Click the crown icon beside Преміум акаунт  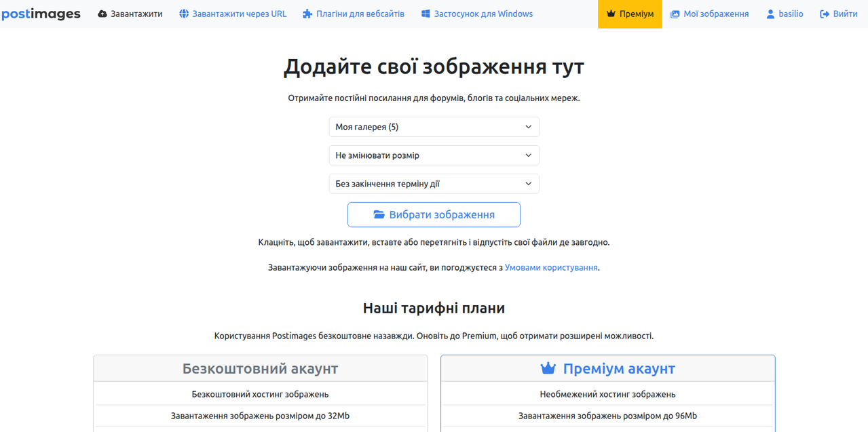tap(548, 368)
